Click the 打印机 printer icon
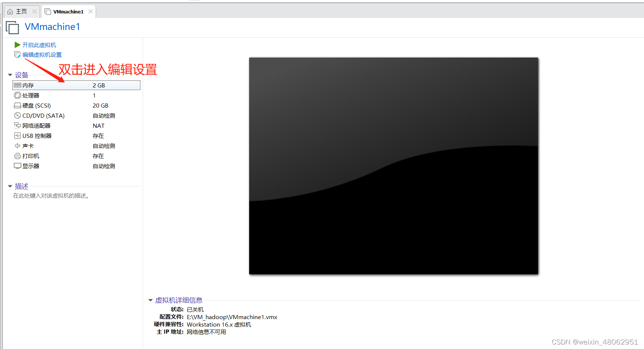This screenshot has width=644, height=349. pyautogui.click(x=18, y=156)
